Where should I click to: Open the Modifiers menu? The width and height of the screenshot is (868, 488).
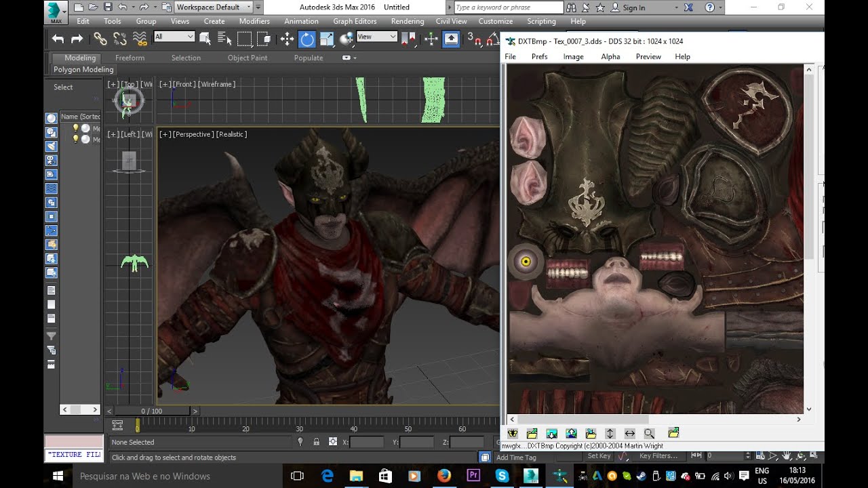(254, 21)
